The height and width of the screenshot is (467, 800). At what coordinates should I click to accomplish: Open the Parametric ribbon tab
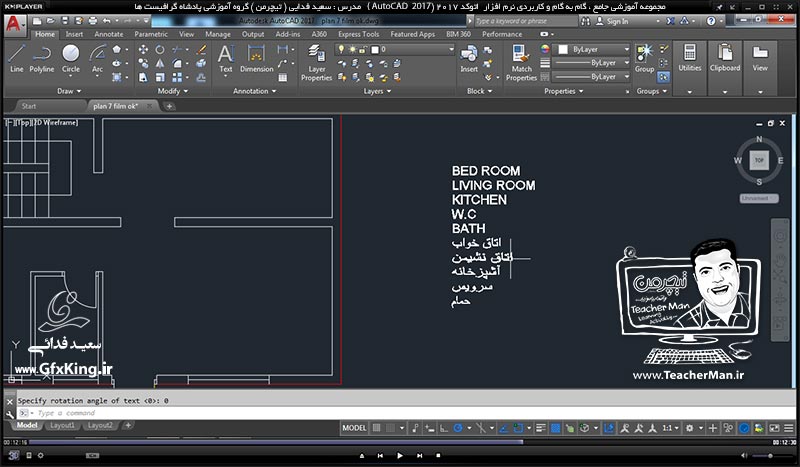pos(151,34)
